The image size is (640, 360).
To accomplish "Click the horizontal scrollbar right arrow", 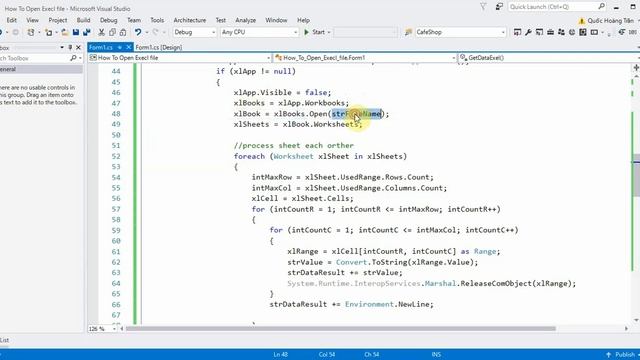I will 626,329.
